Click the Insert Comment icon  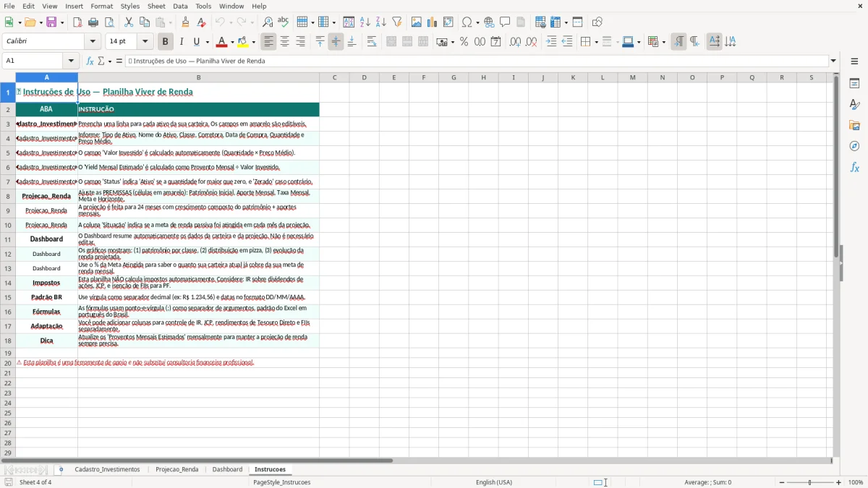505,22
